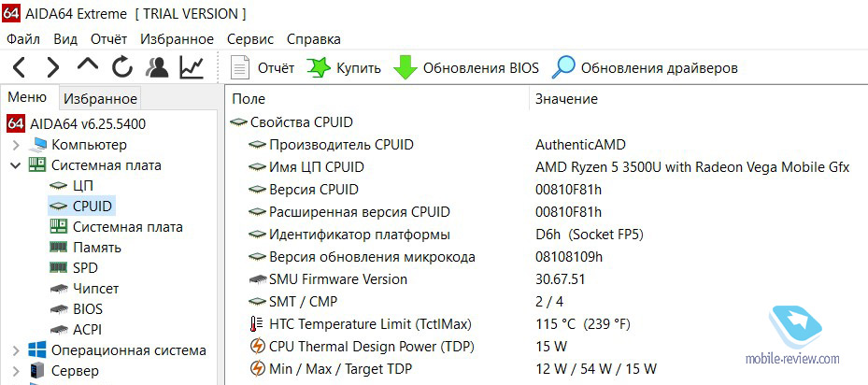This screenshot has width=868, height=385.
Task: Open the Файл menu
Action: 23,39
